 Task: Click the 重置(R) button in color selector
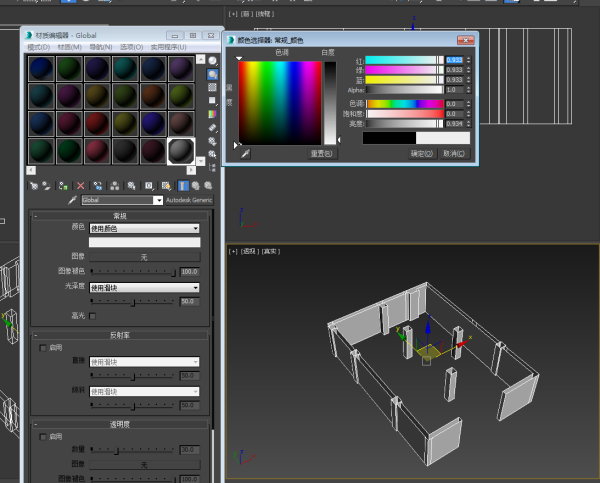coord(321,154)
